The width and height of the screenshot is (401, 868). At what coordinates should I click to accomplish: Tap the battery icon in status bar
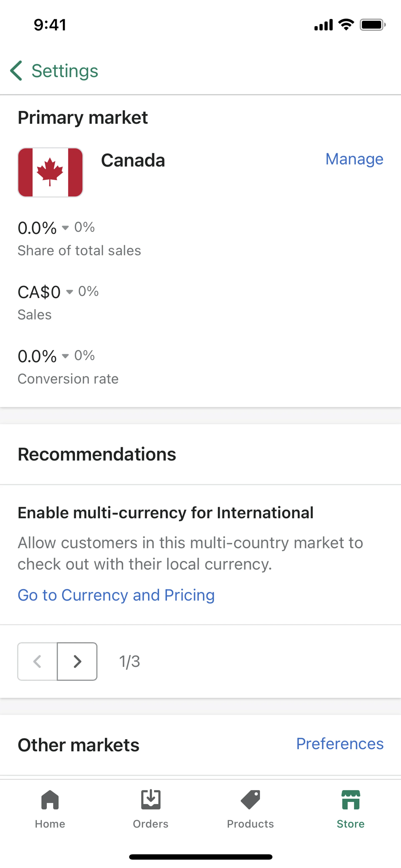[372, 25]
